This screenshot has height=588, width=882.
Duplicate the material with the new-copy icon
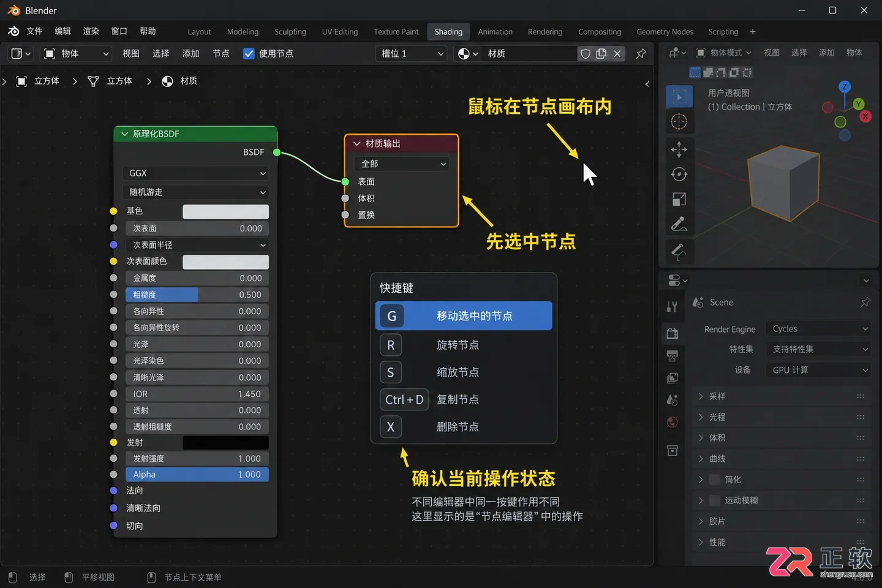click(x=601, y=54)
